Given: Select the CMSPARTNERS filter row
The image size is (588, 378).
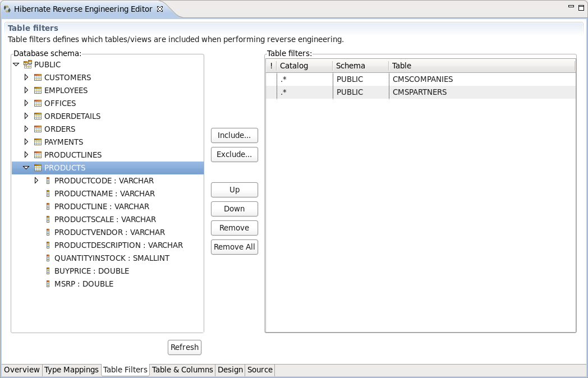Looking at the screenshot, I should click(421, 92).
